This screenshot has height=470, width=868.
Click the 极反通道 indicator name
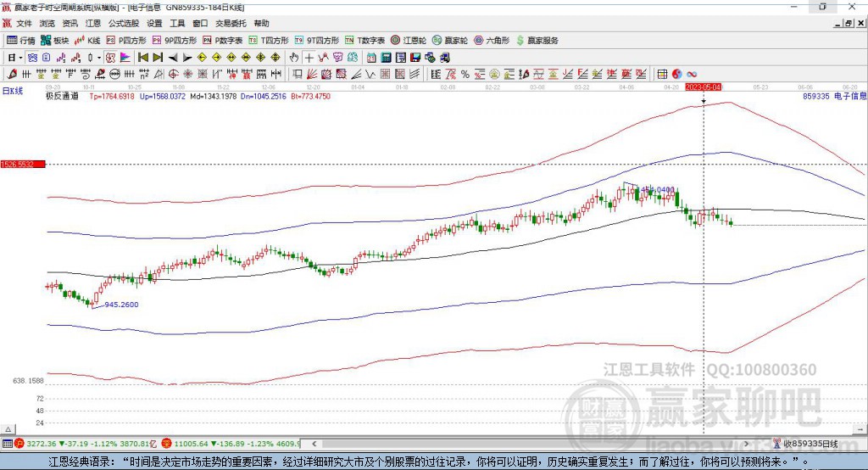coord(63,96)
